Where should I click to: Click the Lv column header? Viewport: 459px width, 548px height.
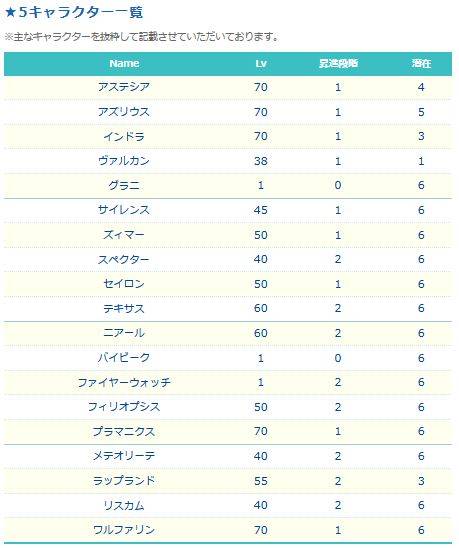[261, 64]
